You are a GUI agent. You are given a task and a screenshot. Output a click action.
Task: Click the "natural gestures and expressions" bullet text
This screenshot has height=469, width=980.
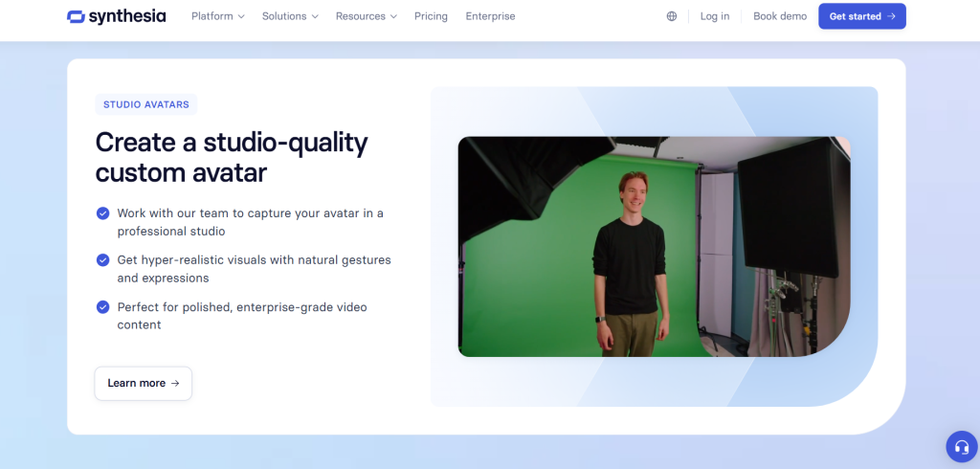(254, 269)
